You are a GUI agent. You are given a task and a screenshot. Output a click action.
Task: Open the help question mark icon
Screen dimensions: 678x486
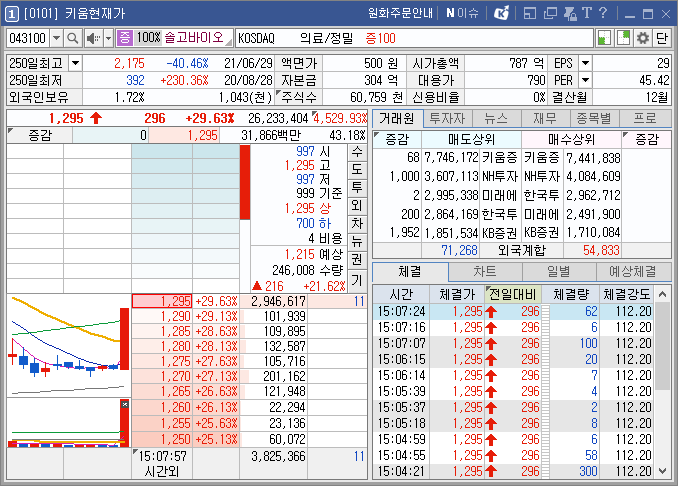click(603, 13)
